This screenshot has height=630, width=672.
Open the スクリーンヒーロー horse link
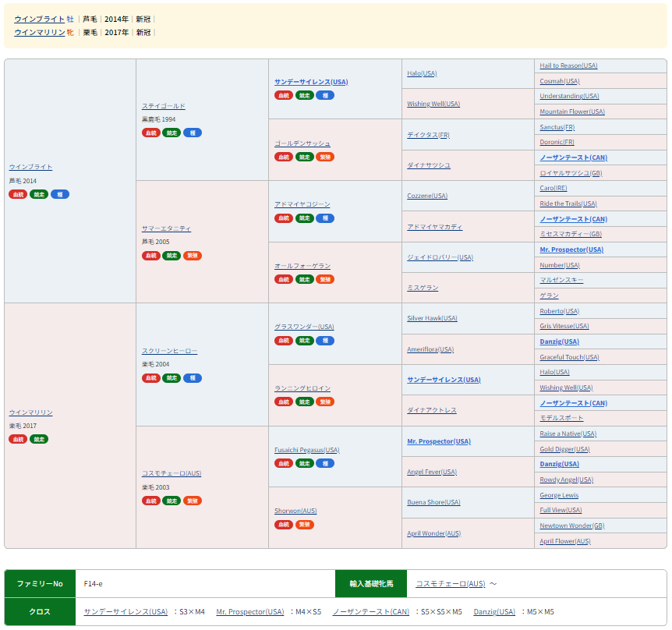tap(170, 351)
